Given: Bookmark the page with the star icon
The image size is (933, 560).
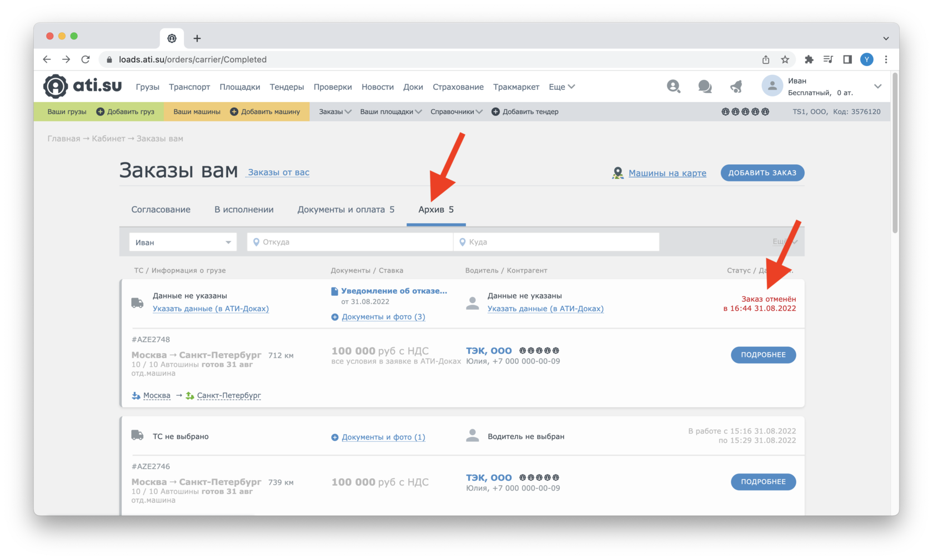Looking at the screenshot, I should point(785,59).
